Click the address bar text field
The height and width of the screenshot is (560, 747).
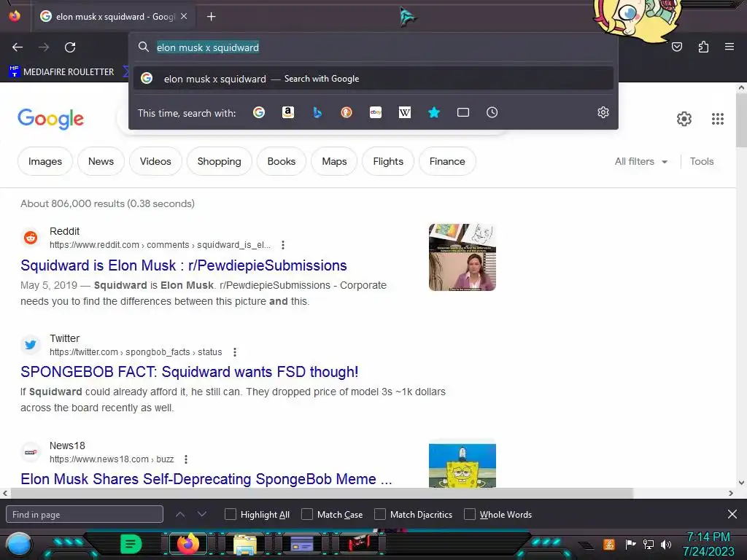pyautogui.click(x=373, y=47)
